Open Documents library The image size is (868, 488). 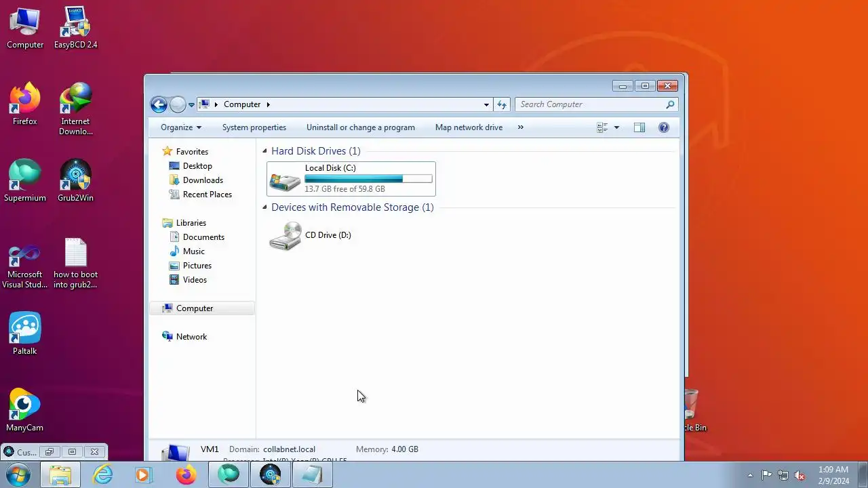203,237
